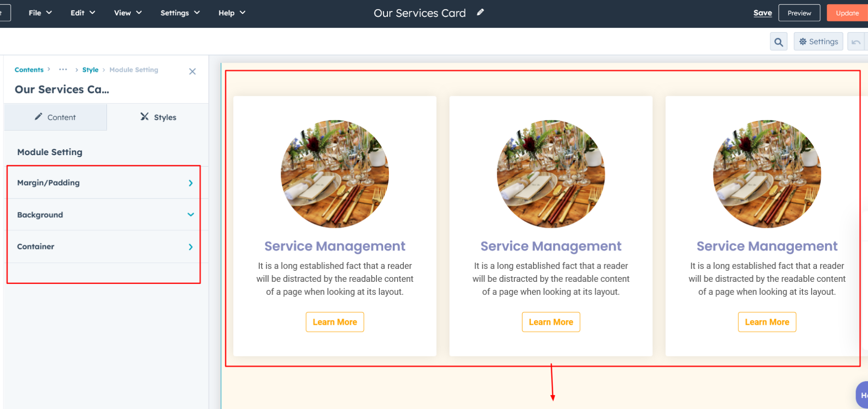Click the first card's Learn More button
Screen dimensions: 868x409
(334, 322)
